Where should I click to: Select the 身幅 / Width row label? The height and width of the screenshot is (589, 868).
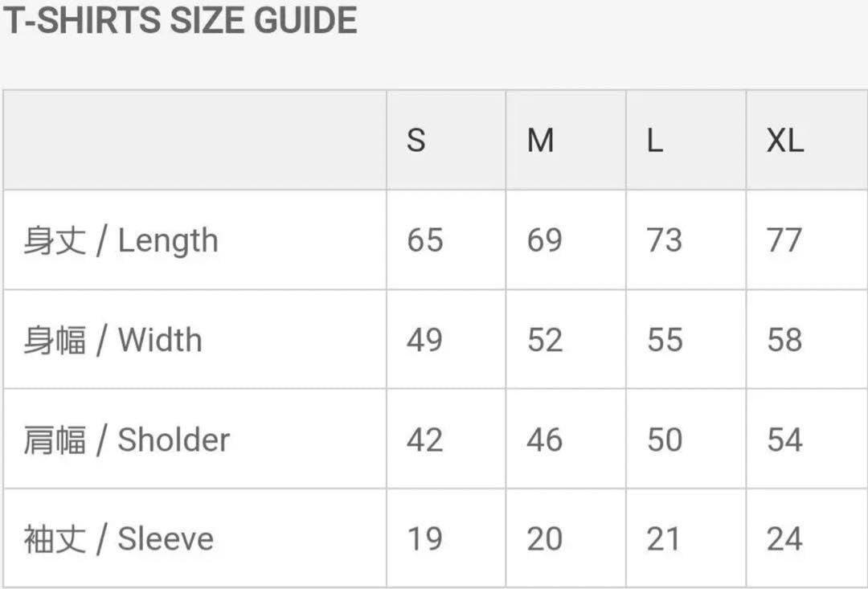coord(113,340)
